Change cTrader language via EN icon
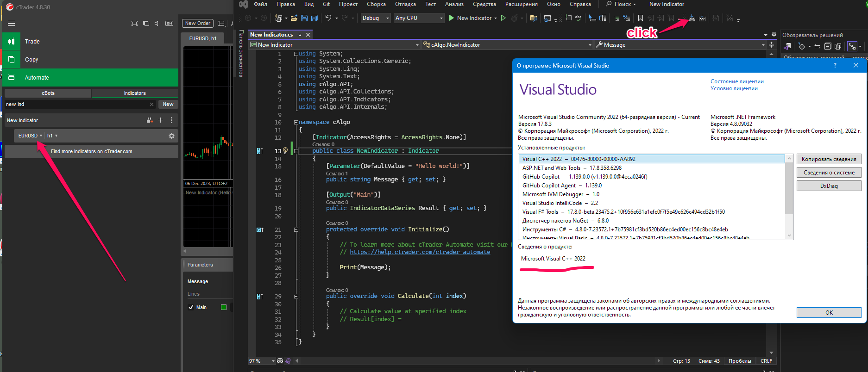 pyautogui.click(x=169, y=23)
